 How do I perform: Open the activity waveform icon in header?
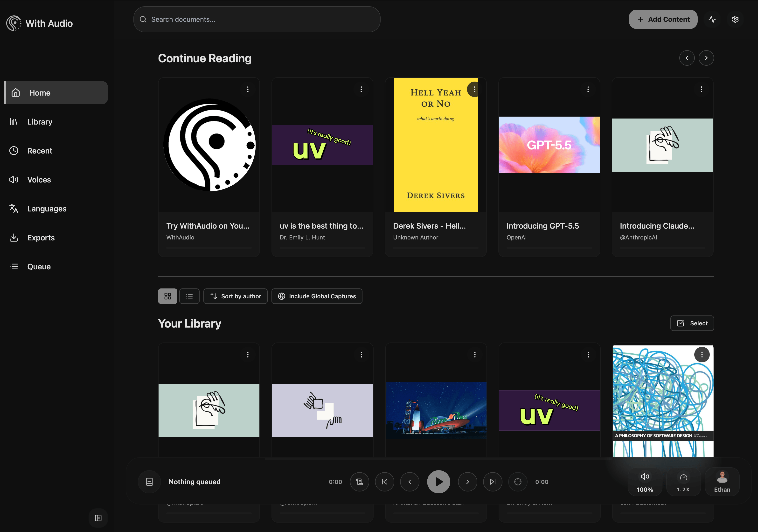tap(712, 19)
